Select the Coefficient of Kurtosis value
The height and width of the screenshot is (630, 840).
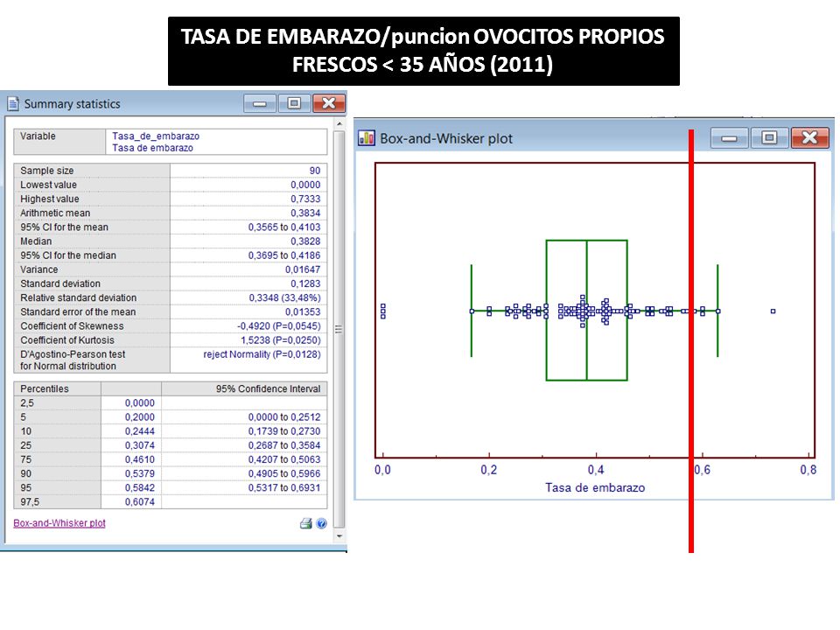coord(280,340)
